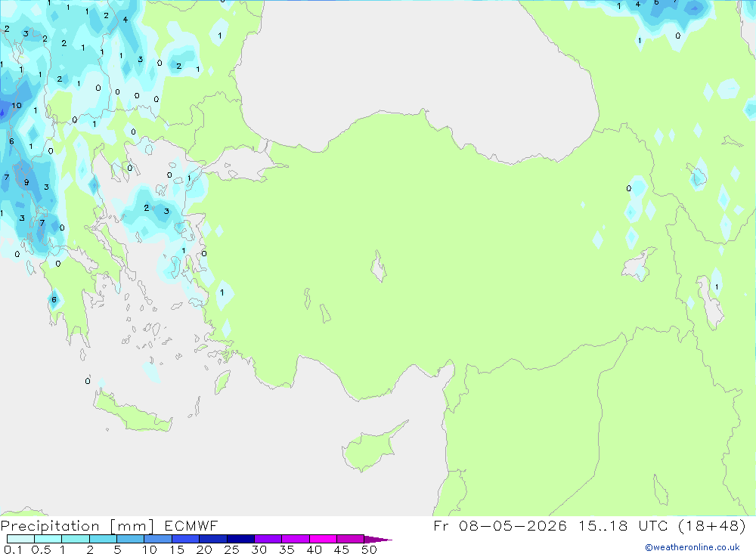Pick the 10–15 mm legend swatch
This screenshot has width=756, height=554.
point(158,539)
